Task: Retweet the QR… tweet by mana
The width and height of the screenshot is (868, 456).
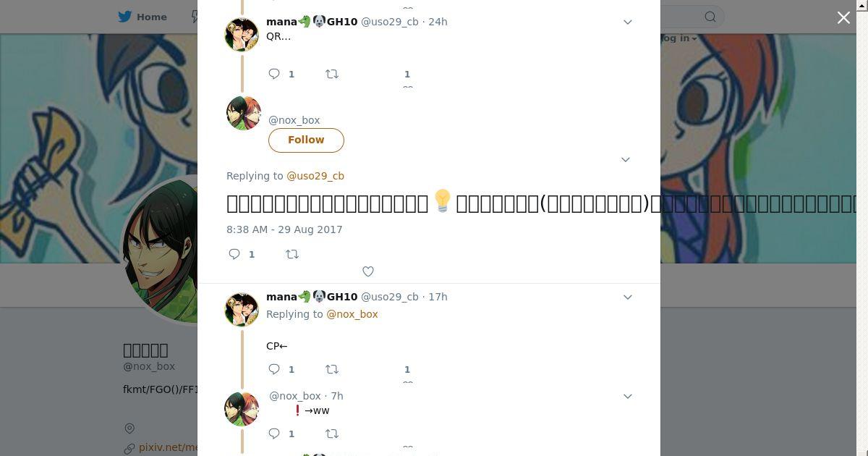Action: (x=332, y=74)
